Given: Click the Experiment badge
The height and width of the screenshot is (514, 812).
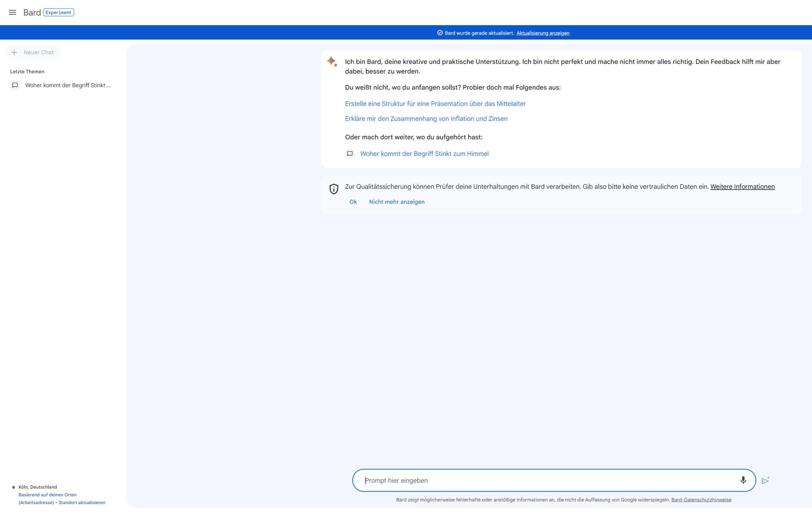Looking at the screenshot, I should pyautogui.click(x=59, y=12).
